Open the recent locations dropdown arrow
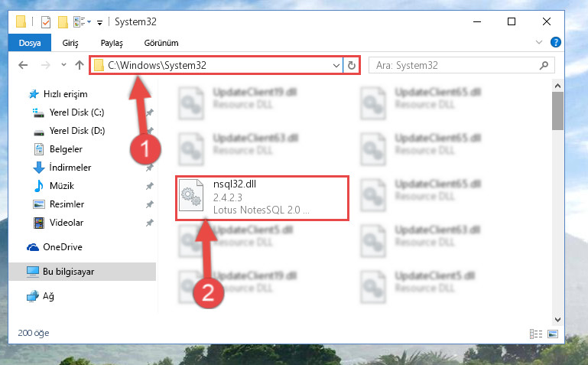The height and width of the screenshot is (365, 588). [x=63, y=65]
